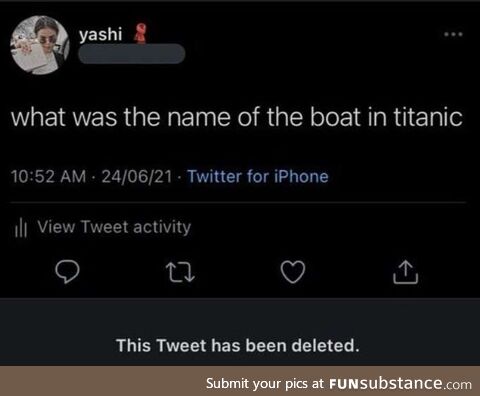The image size is (480, 396).
Task: Click the bar chart analytics icon
Action: [x=21, y=227]
